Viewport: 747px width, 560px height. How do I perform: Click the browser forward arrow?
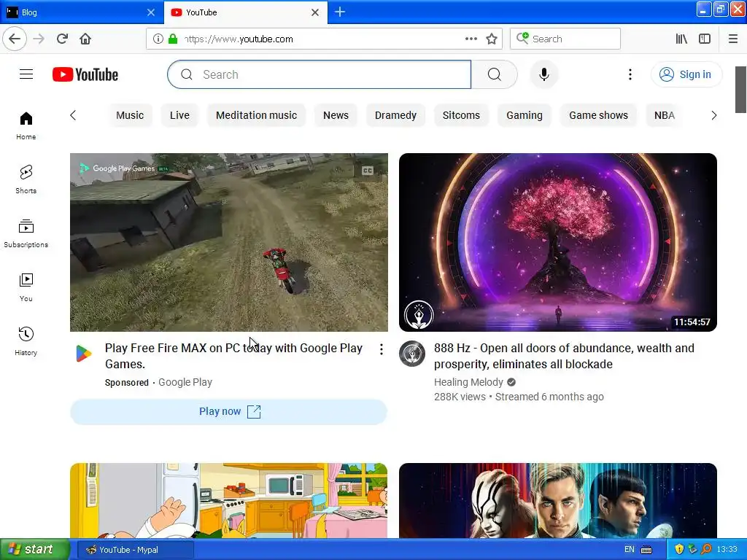(39, 39)
